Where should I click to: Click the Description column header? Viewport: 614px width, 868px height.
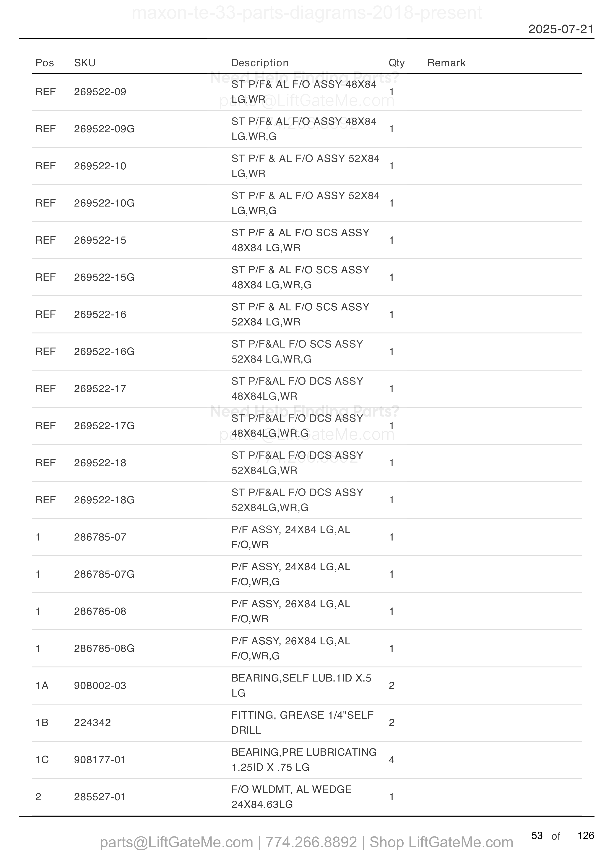[260, 63]
